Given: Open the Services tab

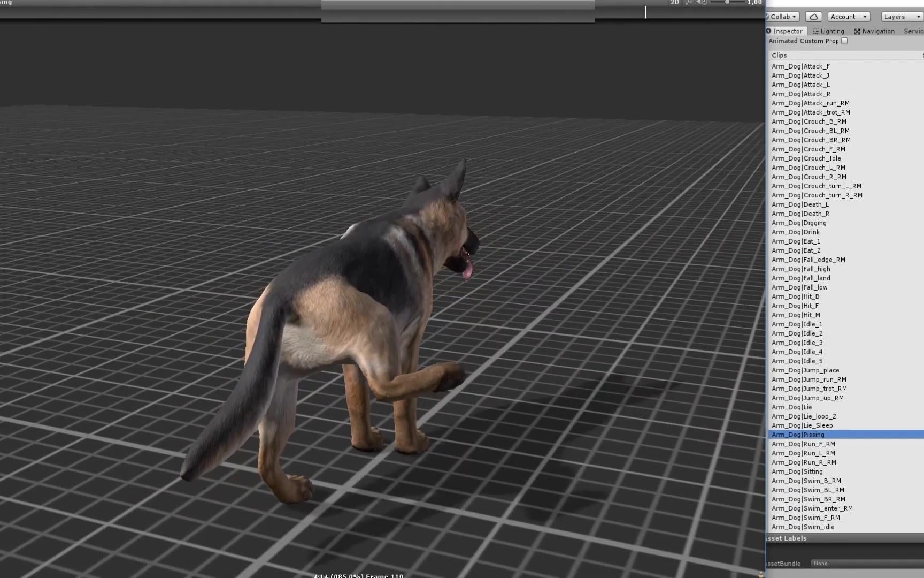Looking at the screenshot, I should coord(913,31).
